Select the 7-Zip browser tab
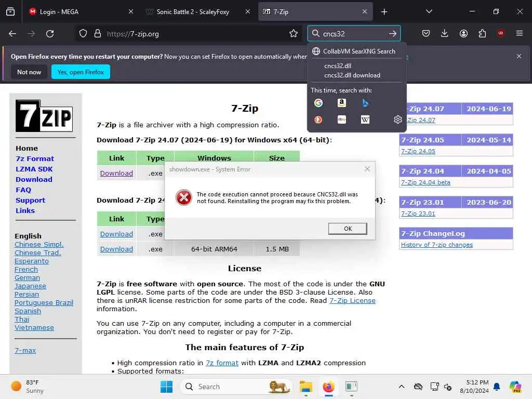Image resolution: width=532 pixels, height=399 pixels. pyautogui.click(x=315, y=12)
